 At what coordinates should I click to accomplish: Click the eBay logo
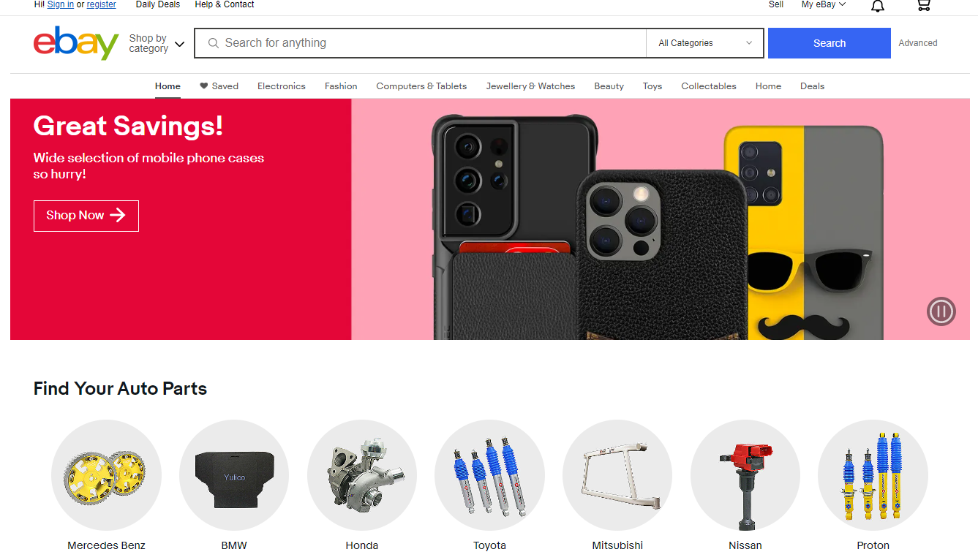(76, 43)
